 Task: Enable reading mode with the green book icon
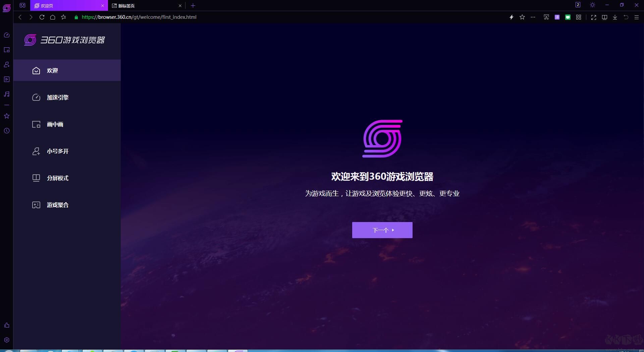coord(568,17)
